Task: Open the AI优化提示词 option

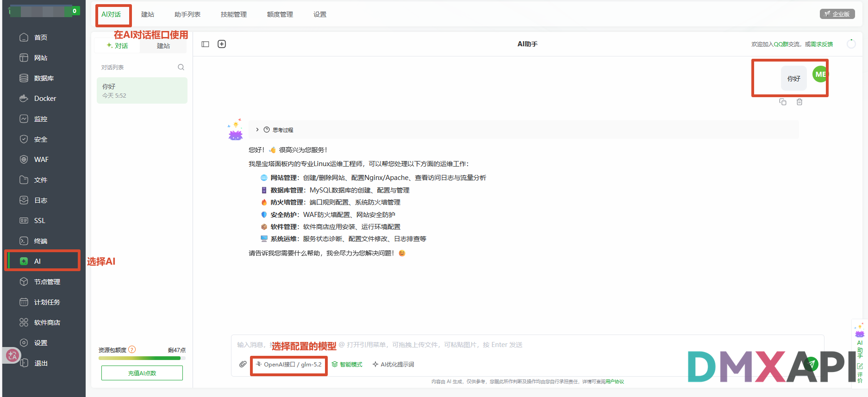Action: 393,365
